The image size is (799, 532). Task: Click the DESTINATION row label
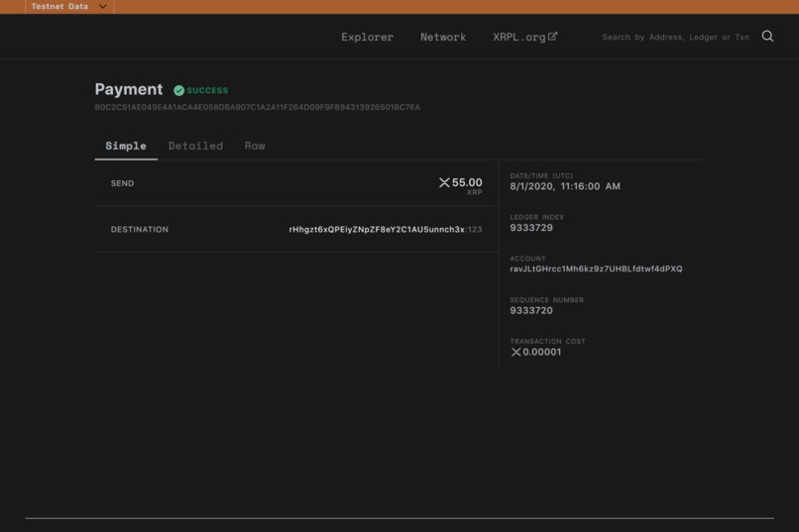pyautogui.click(x=140, y=230)
